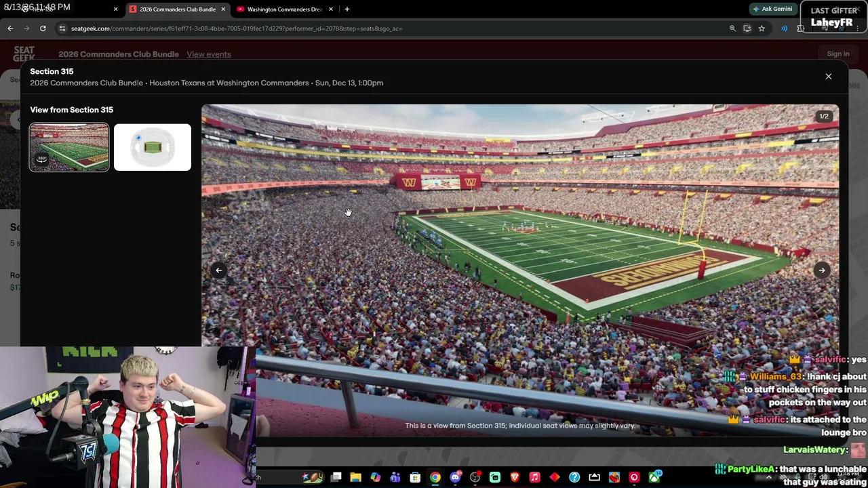
Task: Switch to the Washington Commanders YouTube tab
Action: [x=284, y=9]
